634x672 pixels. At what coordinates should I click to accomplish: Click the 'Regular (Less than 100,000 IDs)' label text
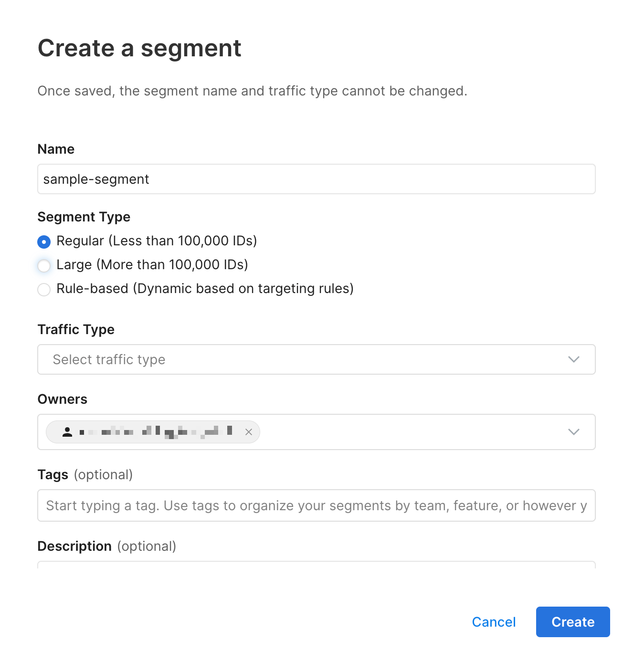point(157,241)
